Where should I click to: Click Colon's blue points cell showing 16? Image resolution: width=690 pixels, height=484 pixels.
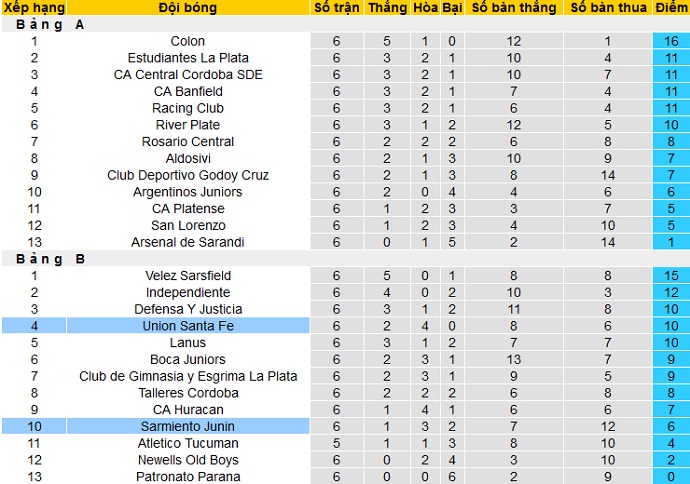click(670, 41)
